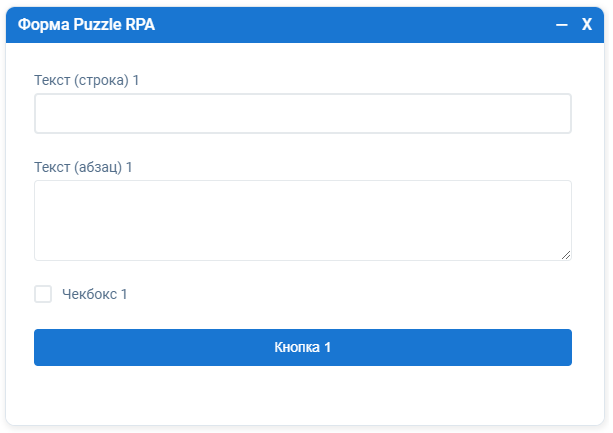Hit the X icon in the title bar
The width and height of the screenshot is (613, 433).
pos(587,25)
